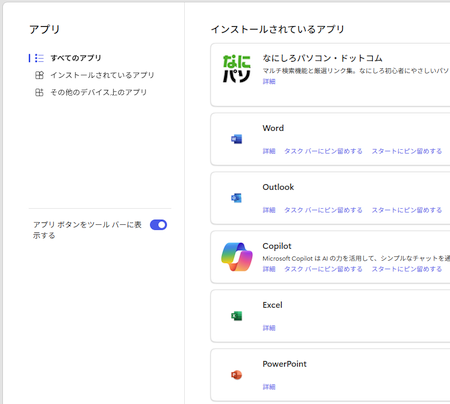Screen dimensions: 450x404
Task: Click the インストールされているアプリ sidebar icon
Action: coord(39,75)
